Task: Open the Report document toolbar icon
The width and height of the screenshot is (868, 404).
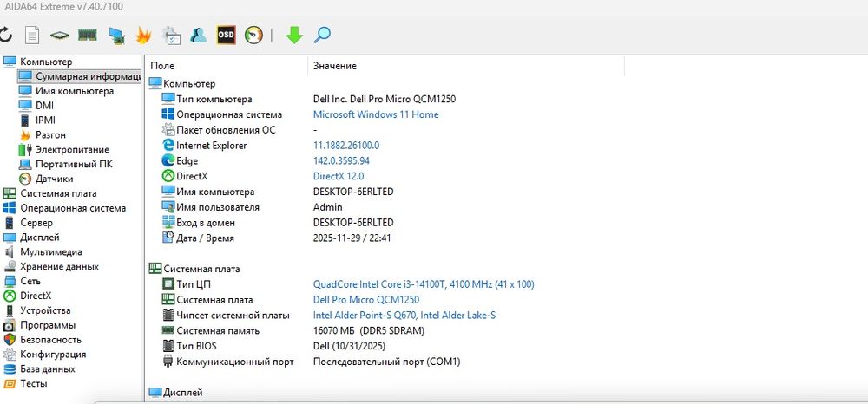Action: tap(33, 36)
